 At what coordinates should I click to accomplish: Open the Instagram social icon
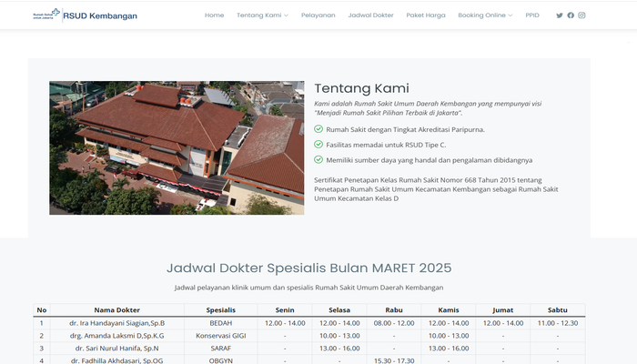click(x=581, y=15)
